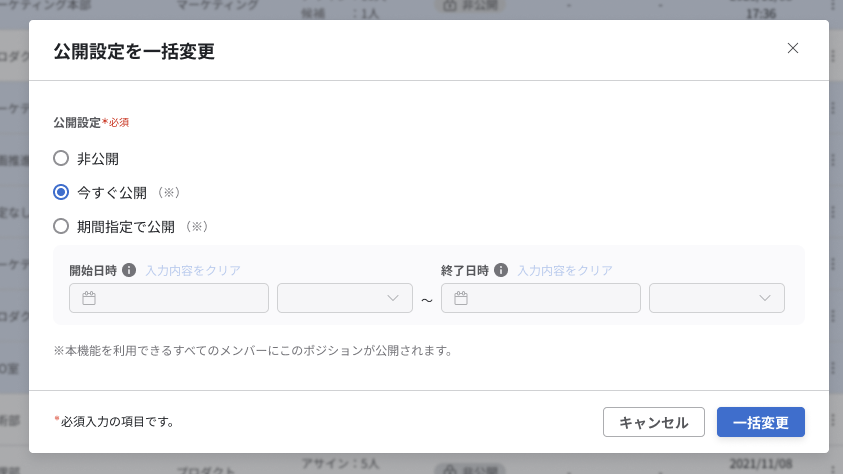Click the calendar icon in the start date field
This screenshot has height=474, width=843.
coord(89,298)
